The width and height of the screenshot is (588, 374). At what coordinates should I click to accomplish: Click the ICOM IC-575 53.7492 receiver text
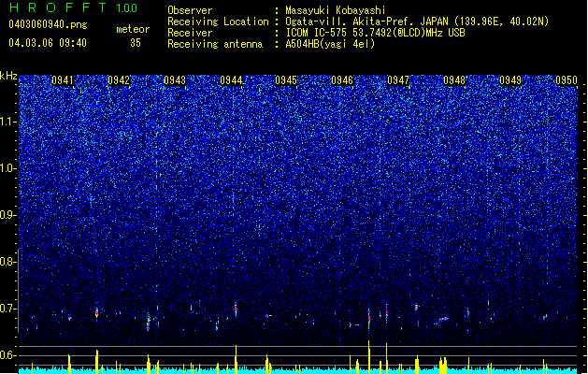[375, 33]
